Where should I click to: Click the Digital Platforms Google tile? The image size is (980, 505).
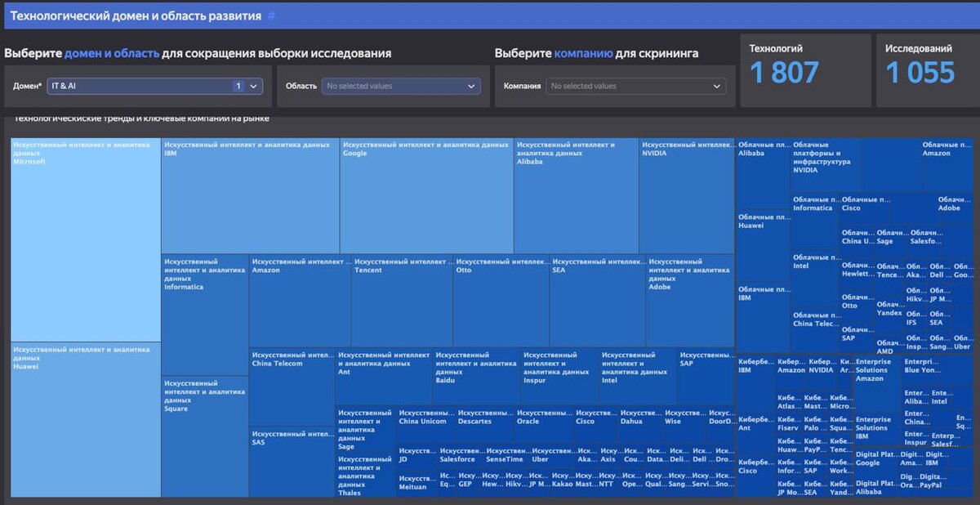(x=875, y=462)
